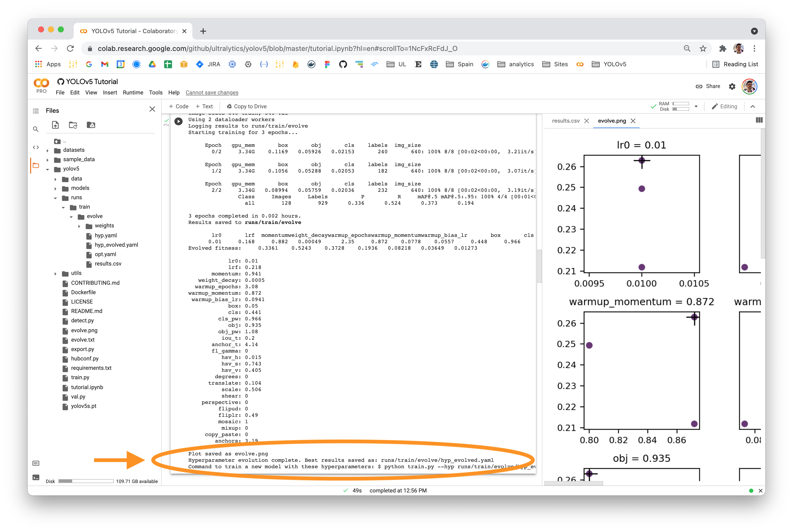Open Colab settings gear icon

[x=732, y=87]
